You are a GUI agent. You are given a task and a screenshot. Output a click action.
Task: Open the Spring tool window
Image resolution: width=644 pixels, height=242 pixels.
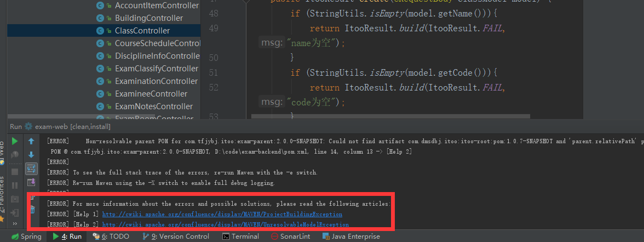tap(26, 237)
